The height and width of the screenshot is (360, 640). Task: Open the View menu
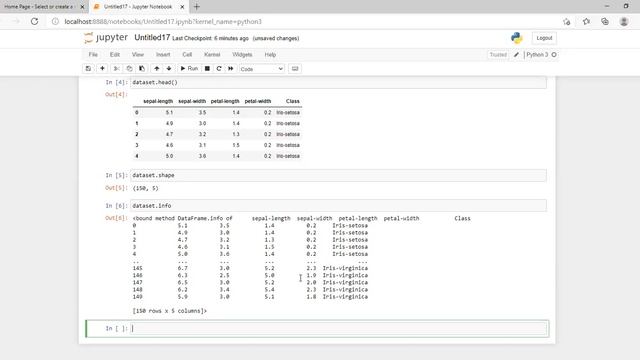pos(138,54)
